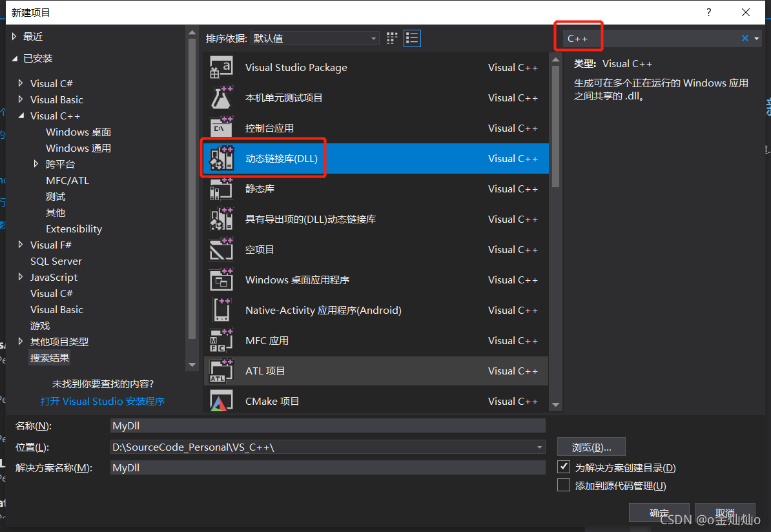Select Extensibility category
The width and height of the screenshot is (771, 532).
click(74, 229)
